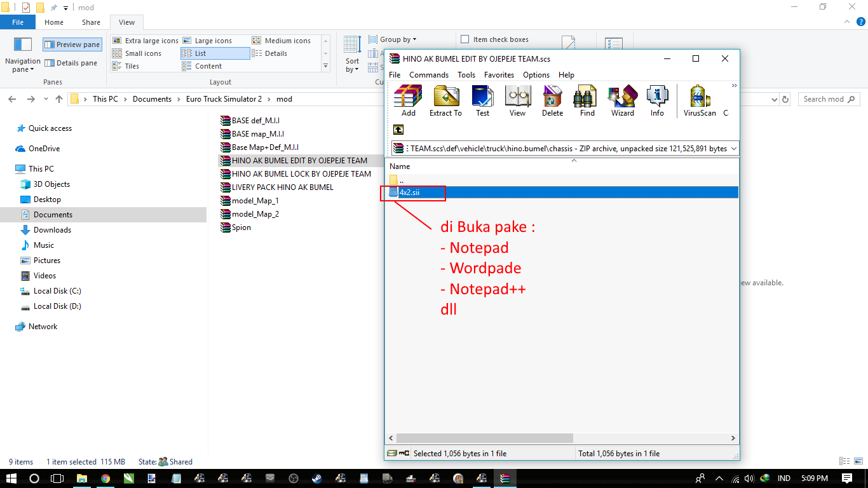Choose Small icons layout
This screenshot has height=488, width=868.
click(x=137, y=53)
